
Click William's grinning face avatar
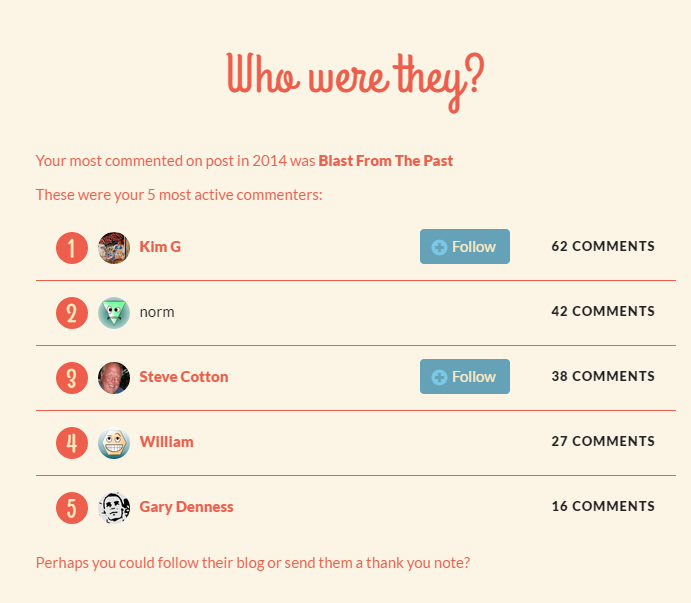click(114, 442)
